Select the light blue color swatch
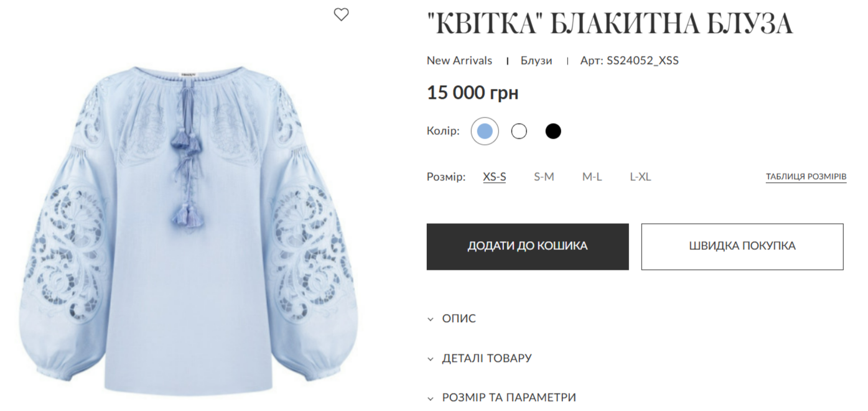 point(485,131)
